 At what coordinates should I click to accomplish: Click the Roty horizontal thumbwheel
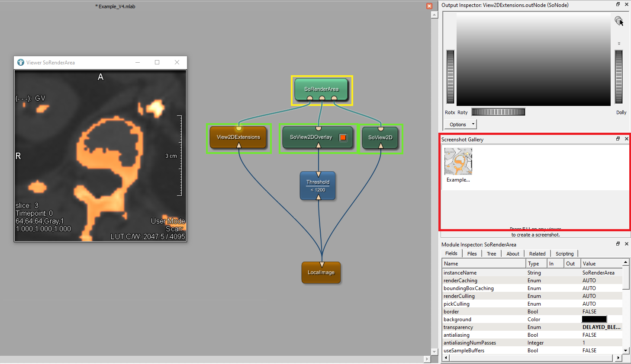[498, 112]
